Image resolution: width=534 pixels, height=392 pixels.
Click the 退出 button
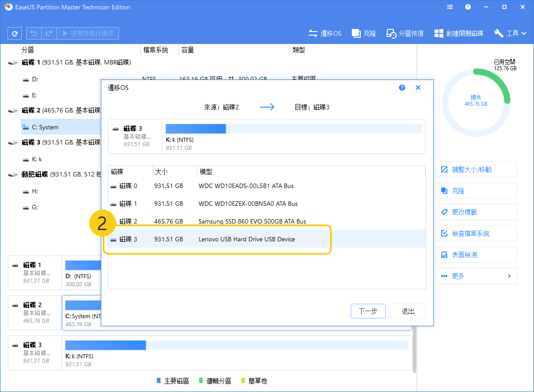coord(408,311)
